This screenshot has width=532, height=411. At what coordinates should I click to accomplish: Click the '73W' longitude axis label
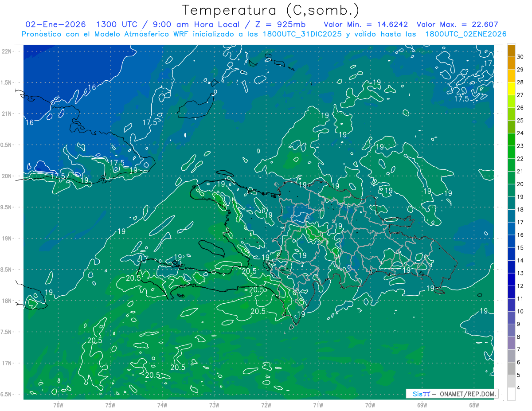[x=214, y=405]
